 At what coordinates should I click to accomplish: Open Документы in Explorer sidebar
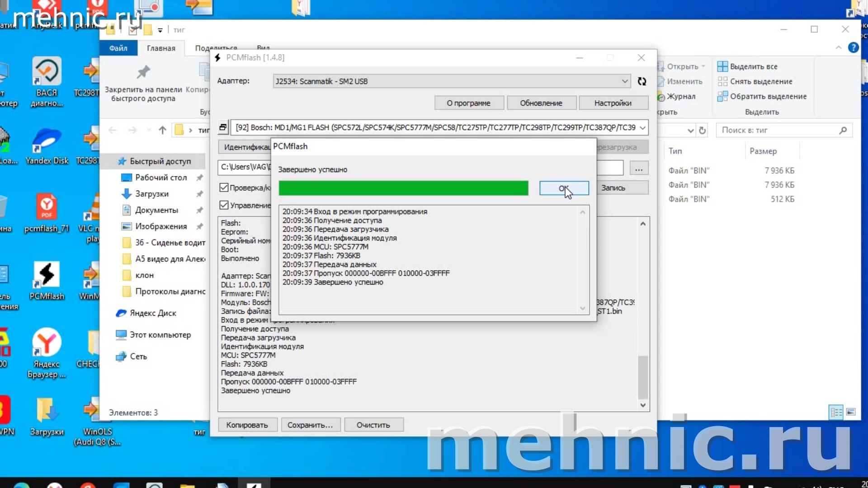click(x=156, y=210)
